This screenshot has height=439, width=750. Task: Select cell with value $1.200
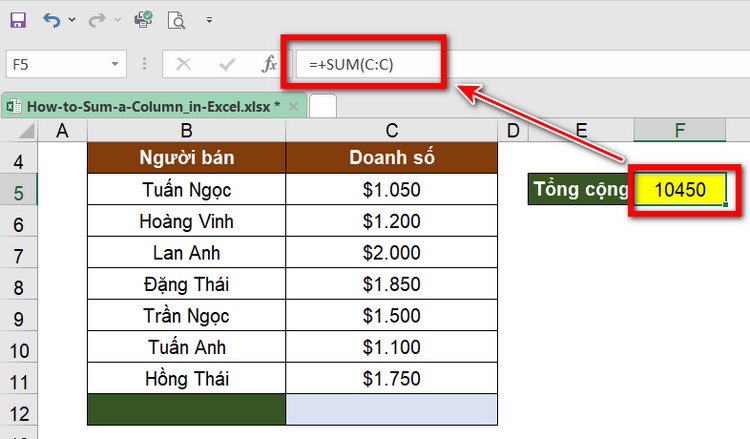click(x=392, y=221)
